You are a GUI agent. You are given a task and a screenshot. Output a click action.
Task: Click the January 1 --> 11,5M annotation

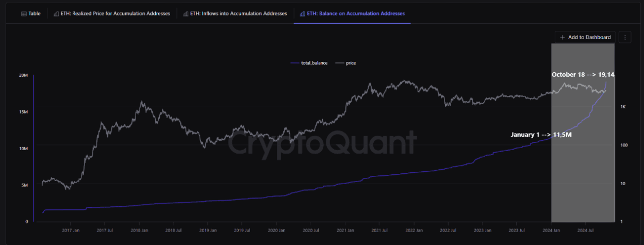(541, 135)
